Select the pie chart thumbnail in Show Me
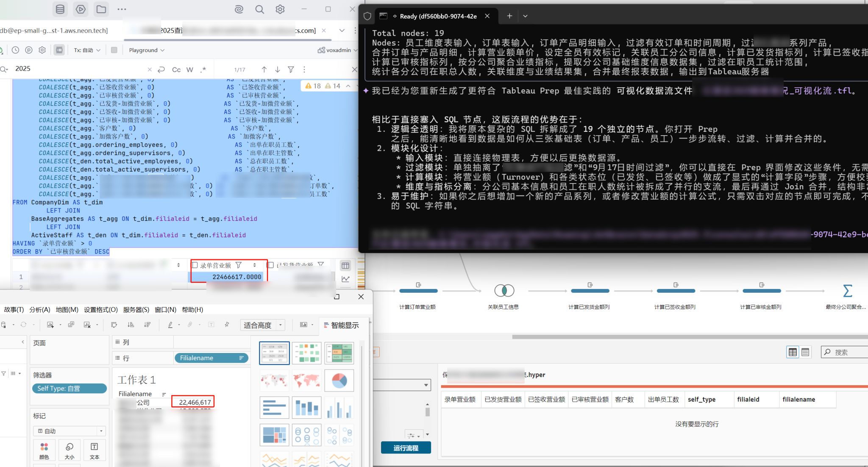The height and width of the screenshot is (467, 868). coord(339,381)
